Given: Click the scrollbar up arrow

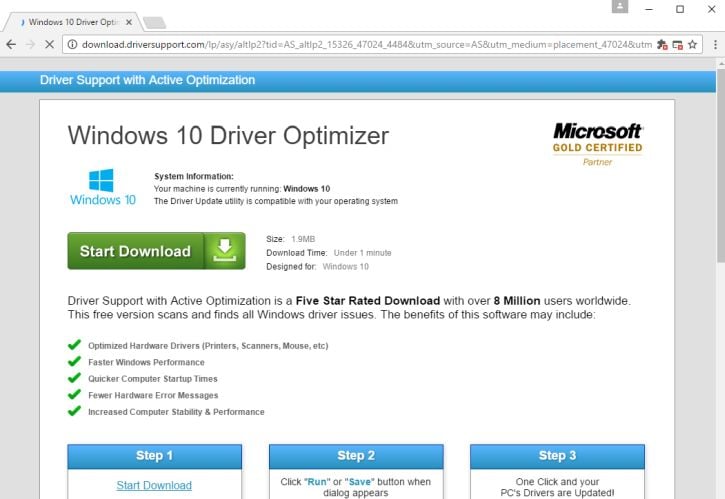Looking at the screenshot, I should tap(721, 63).
